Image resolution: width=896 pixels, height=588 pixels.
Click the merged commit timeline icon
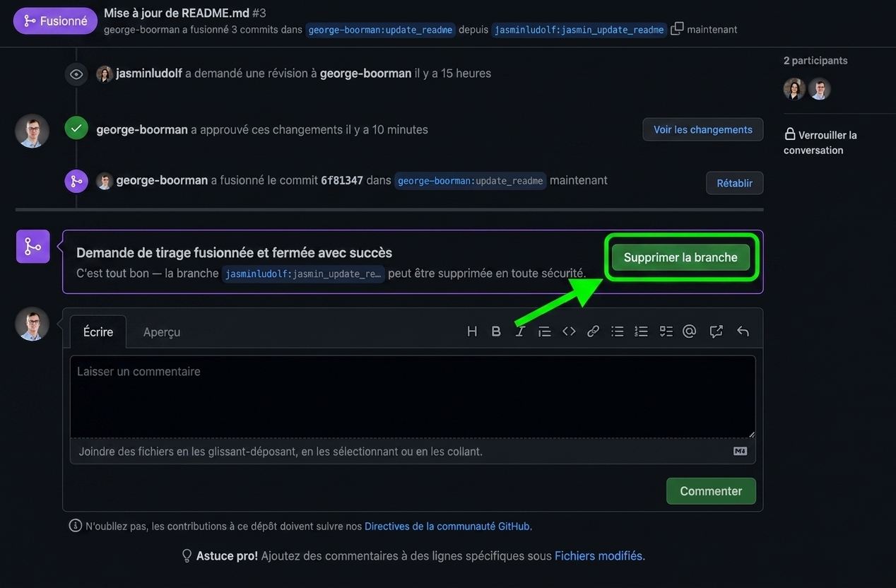76,181
